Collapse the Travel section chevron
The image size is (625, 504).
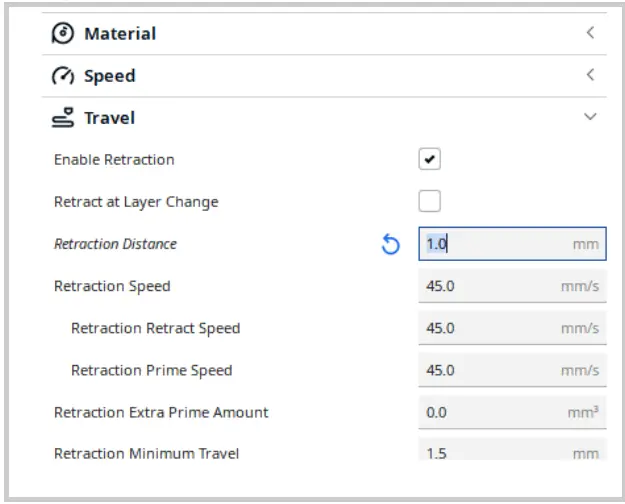pyautogui.click(x=590, y=117)
